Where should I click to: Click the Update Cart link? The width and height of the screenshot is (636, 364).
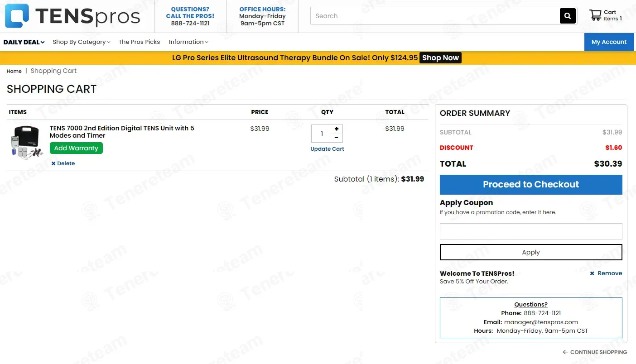pos(327,149)
